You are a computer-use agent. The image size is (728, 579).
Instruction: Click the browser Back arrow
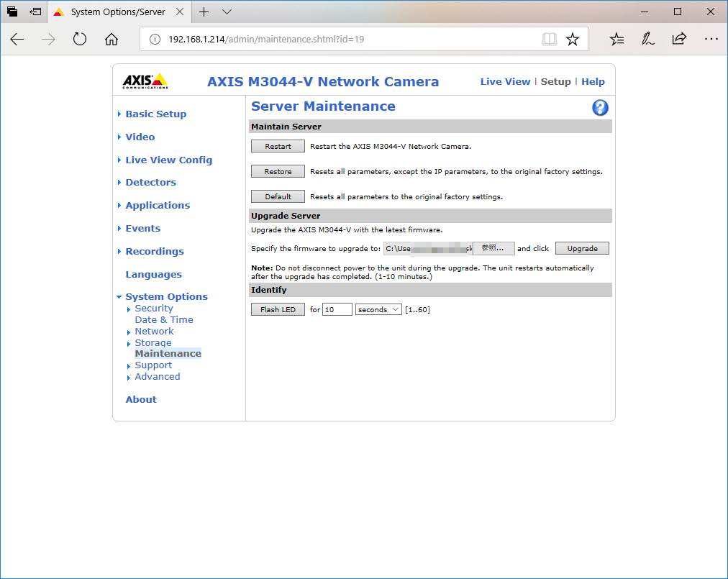[x=17, y=39]
